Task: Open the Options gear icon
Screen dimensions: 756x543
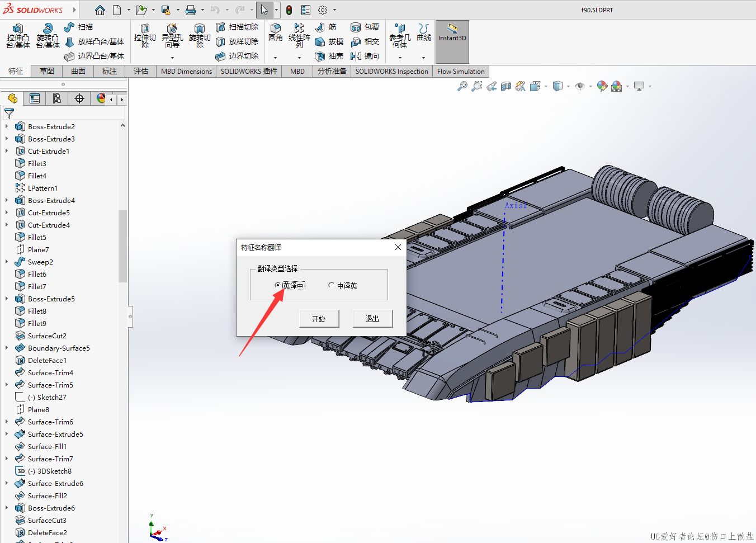Action: point(323,10)
